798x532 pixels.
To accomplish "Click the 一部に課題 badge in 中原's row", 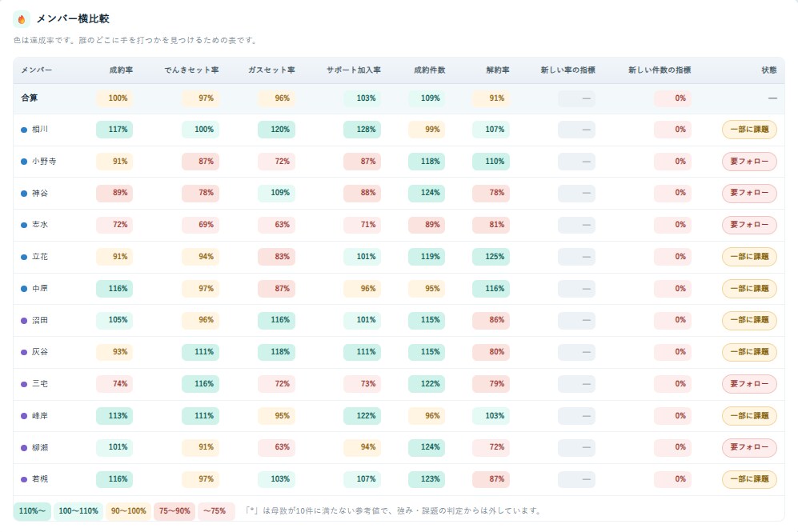I will click(749, 288).
